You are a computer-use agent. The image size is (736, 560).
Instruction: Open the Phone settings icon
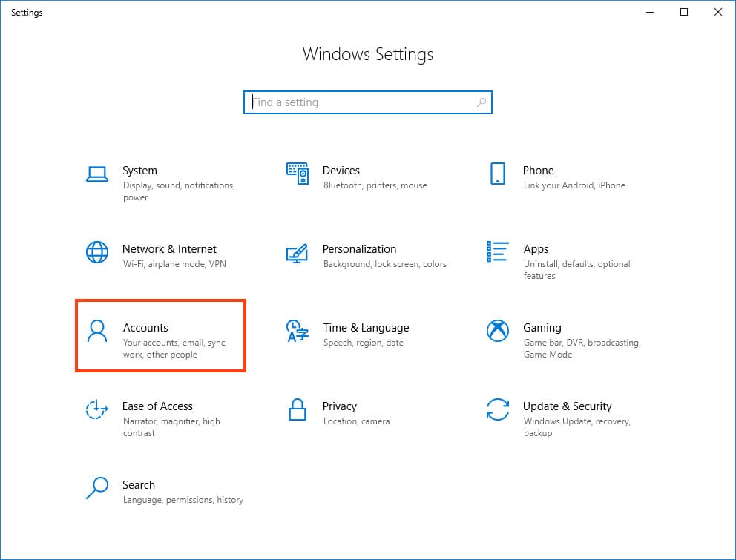pos(498,174)
